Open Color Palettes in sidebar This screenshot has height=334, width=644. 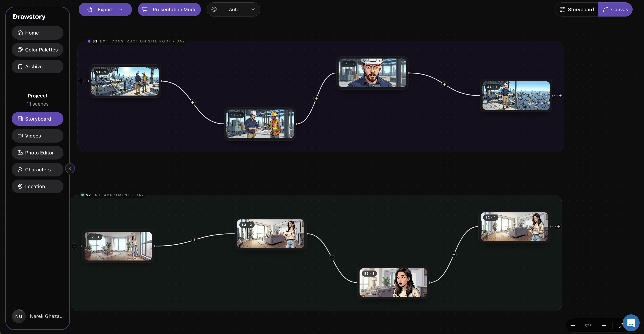pos(37,50)
